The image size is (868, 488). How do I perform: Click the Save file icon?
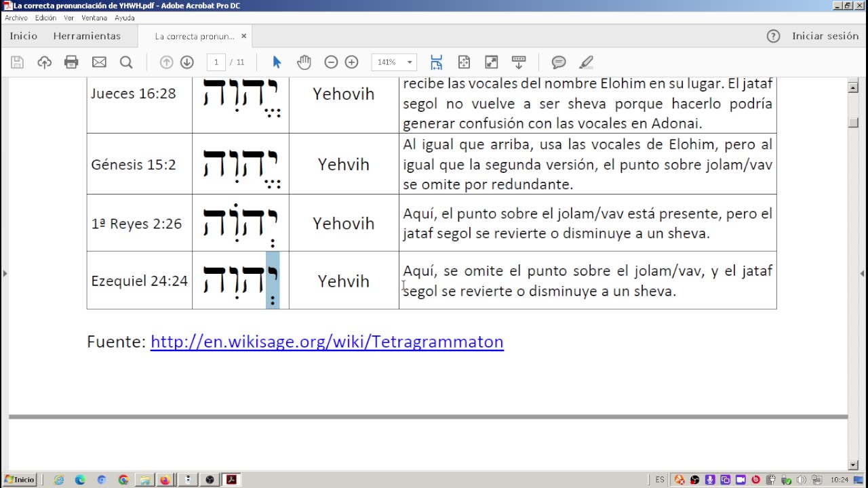[18, 62]
